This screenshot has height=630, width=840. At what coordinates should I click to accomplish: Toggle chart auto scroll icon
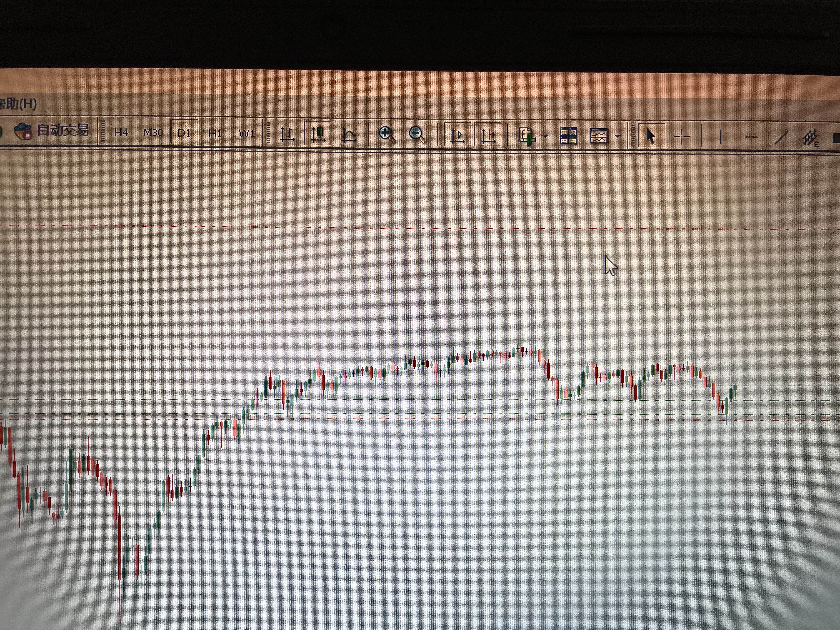(x=458, y=136)
